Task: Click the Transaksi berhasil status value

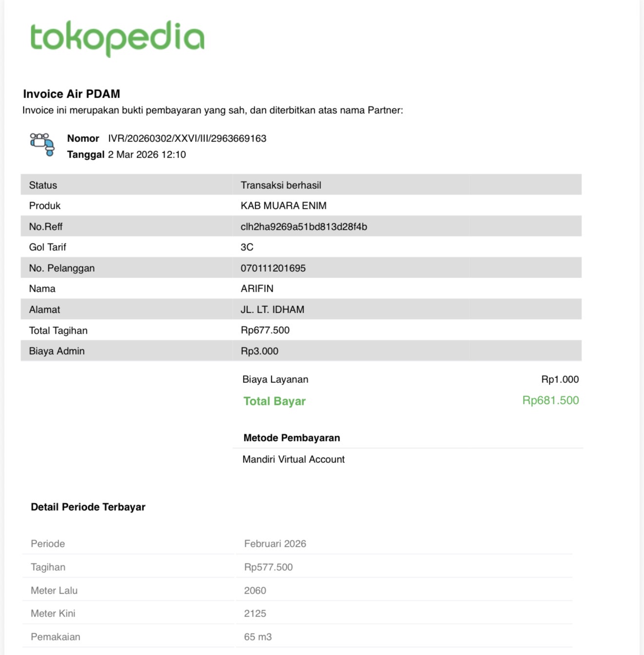Action: click(x=281, y=185)
